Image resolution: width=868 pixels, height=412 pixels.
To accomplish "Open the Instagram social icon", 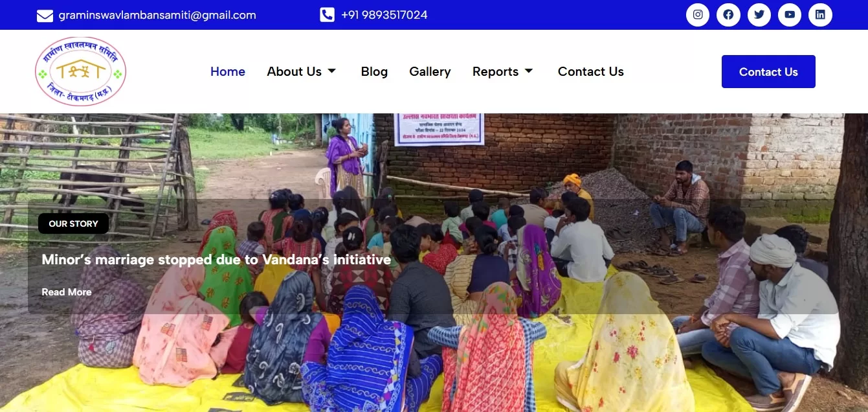I will 698,15.
